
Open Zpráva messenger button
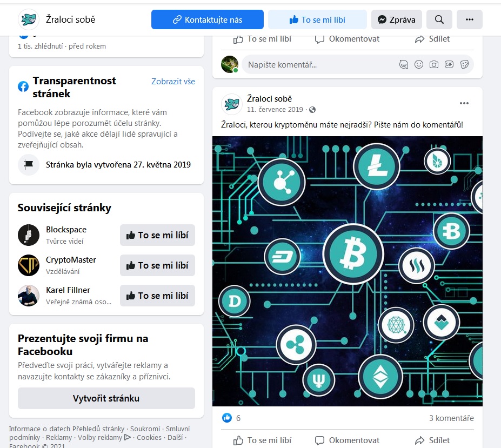397,19
